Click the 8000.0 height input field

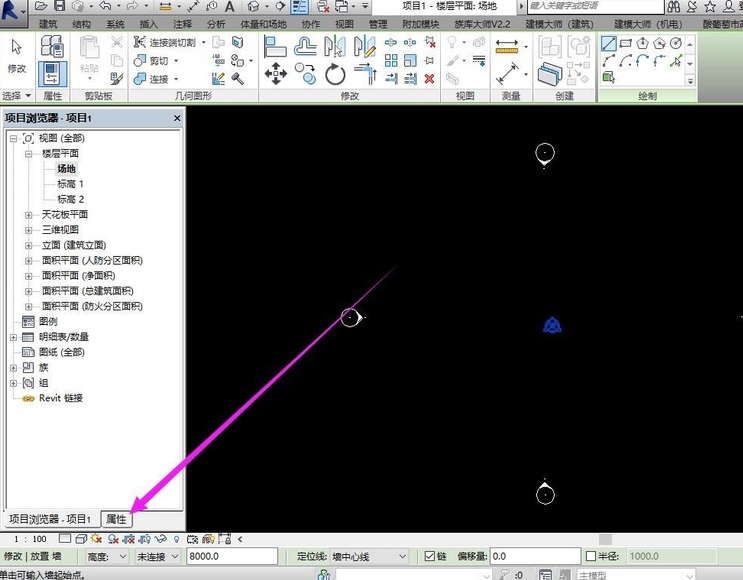click(x=230, y=556)
